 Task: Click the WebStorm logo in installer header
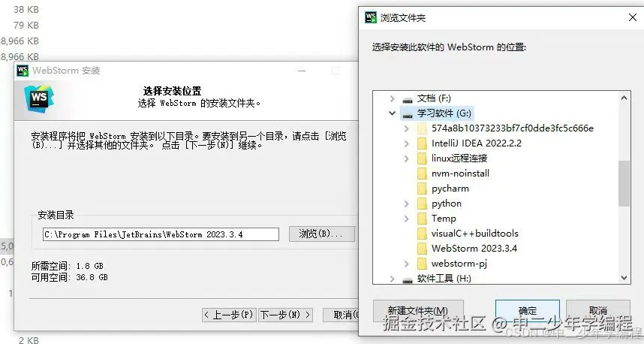click(39, 98)
